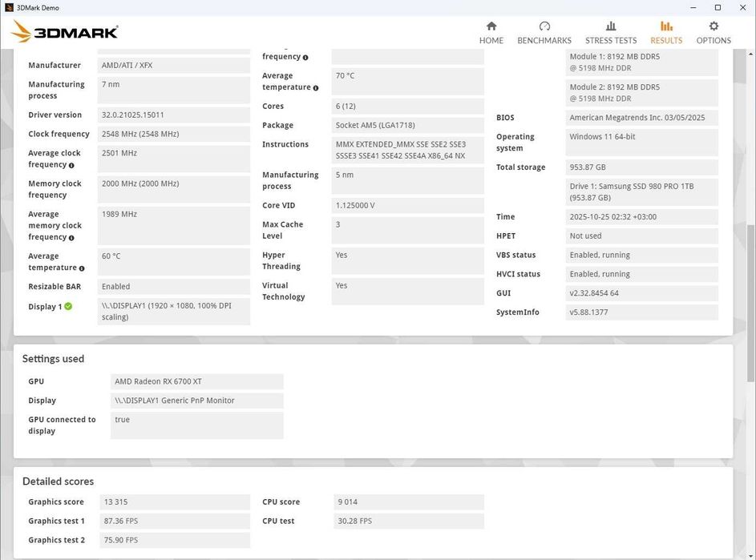
Task: Select the Core VID 1.125000 V value
Action: pos(407,205)
